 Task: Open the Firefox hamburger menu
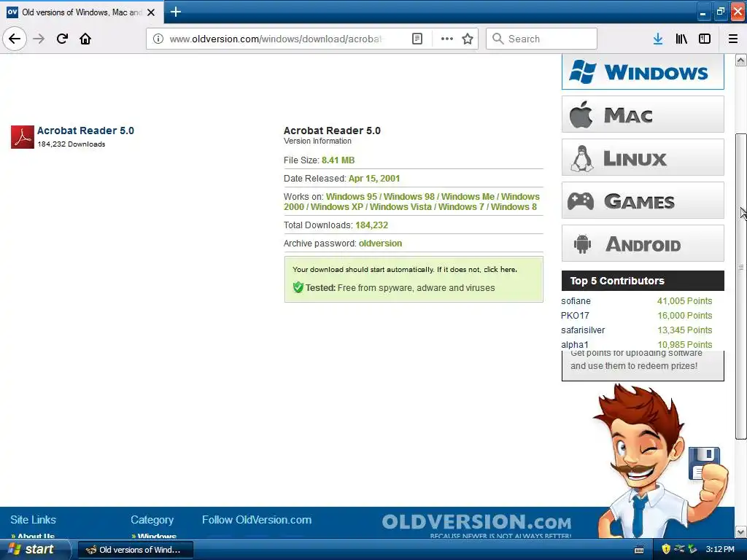[x=733, y=39]
